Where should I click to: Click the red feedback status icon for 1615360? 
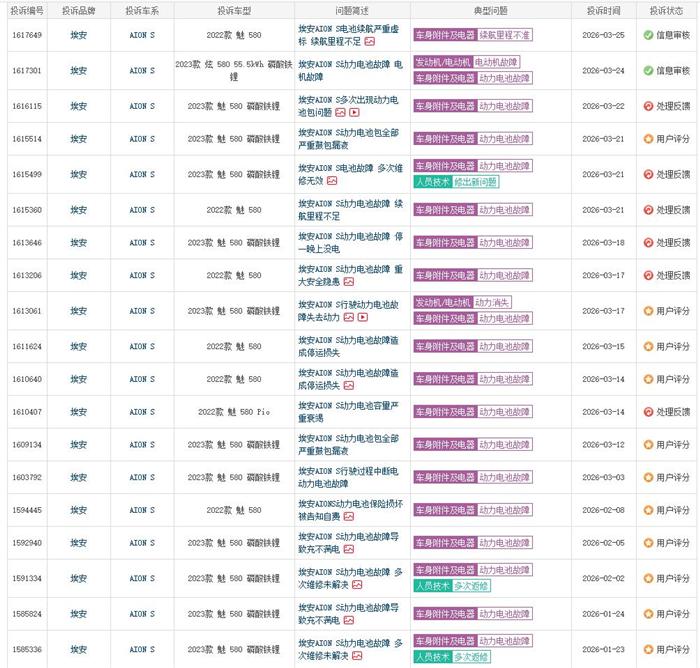point(648,209)
